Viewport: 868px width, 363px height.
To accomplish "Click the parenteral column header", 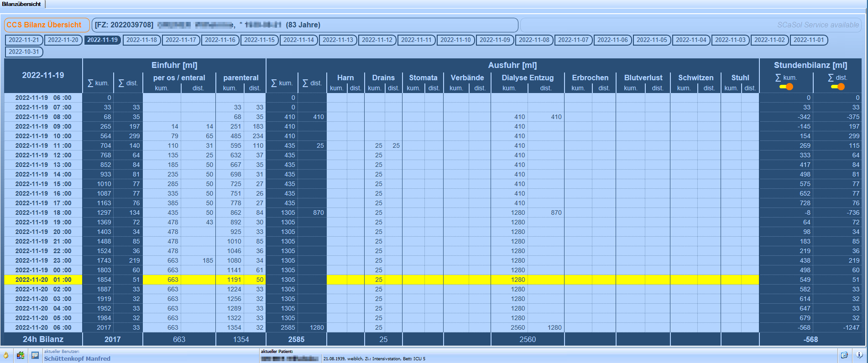I will [x=241, y=78].
